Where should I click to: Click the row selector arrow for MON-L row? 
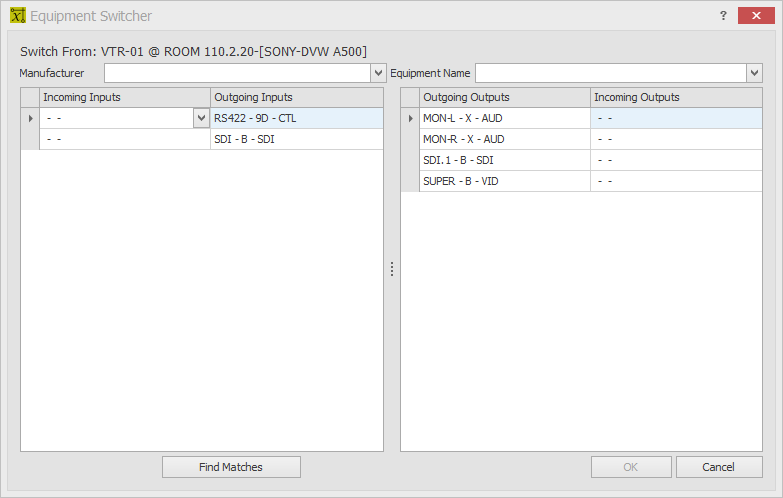(410, 118)
